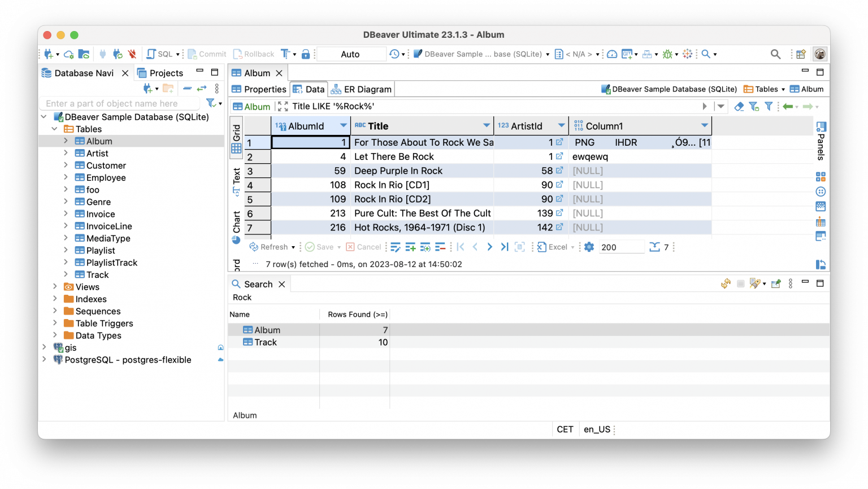
Task: Open the Auto commit mode dropdown
Action: (x=351, y=54)
